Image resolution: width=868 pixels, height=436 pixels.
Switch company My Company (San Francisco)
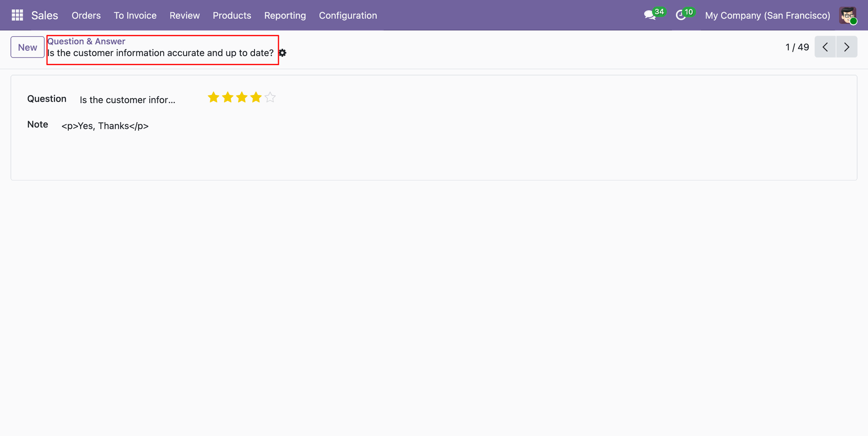tap(768, 15)
